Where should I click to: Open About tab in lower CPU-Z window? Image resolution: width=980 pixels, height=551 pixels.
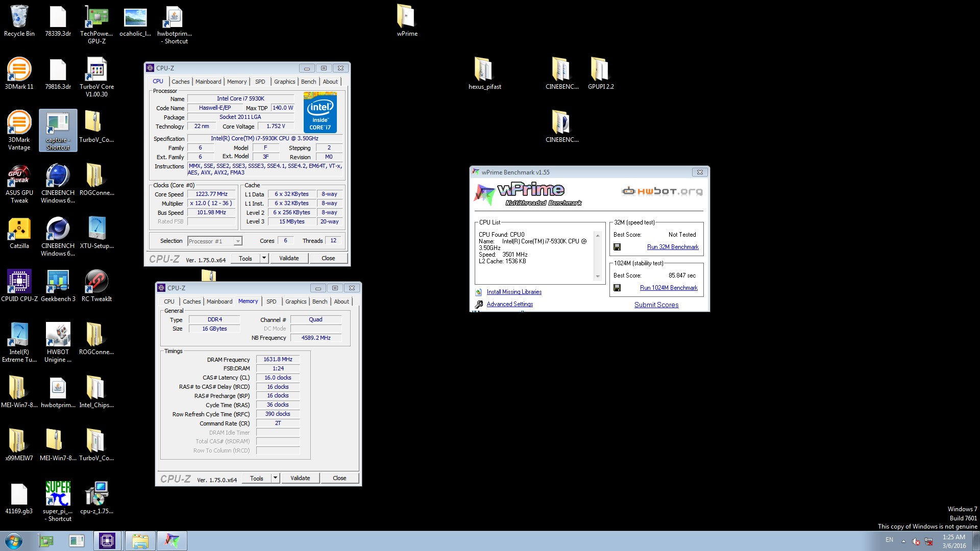tap(341, 302)
